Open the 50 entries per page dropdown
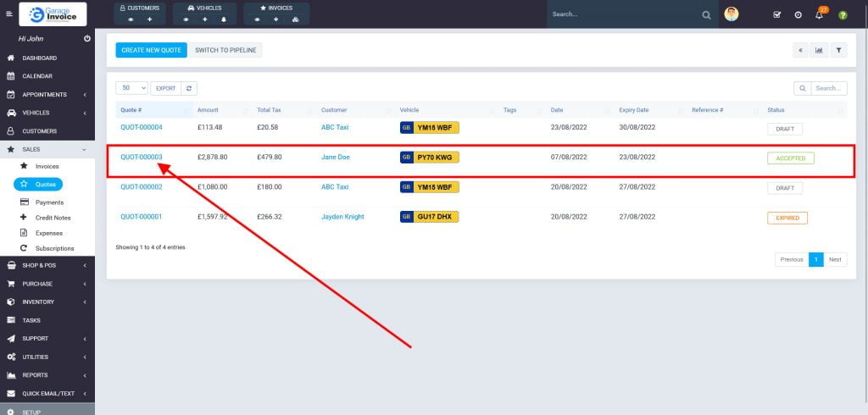Screen dimensions: 868x415 [131, 88]
